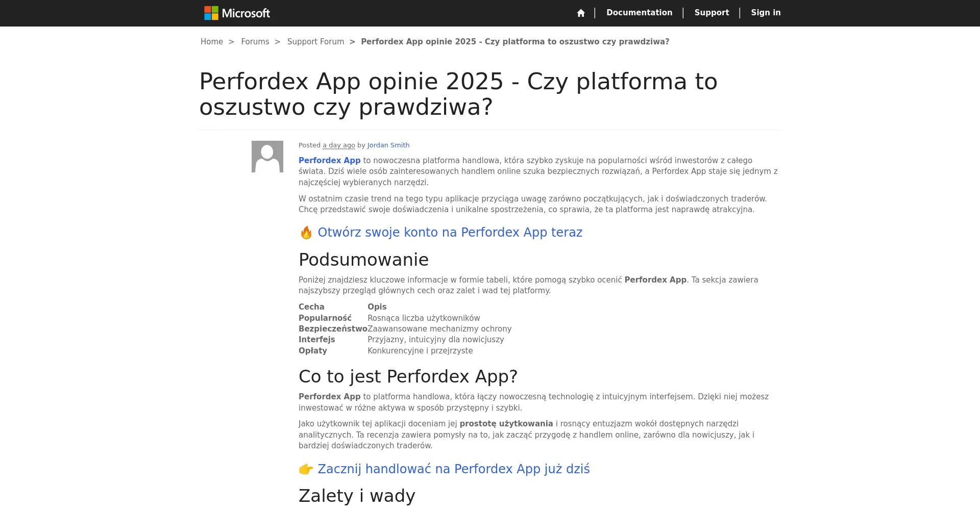Click 'Otwórz swoje konto na Perfordex App teraz'

450,233
